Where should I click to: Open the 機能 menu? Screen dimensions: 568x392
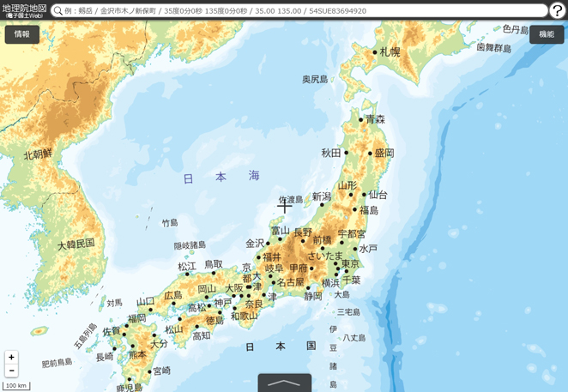[x=547, y=34]
